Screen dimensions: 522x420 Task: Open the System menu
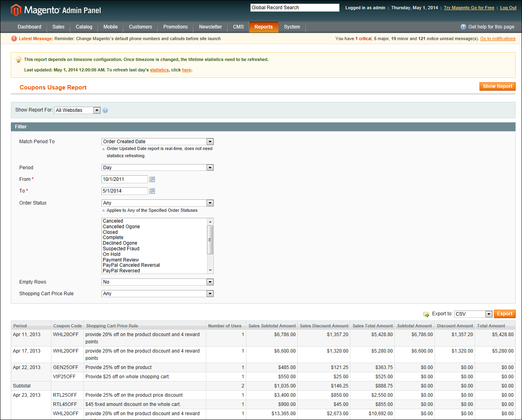292,27
